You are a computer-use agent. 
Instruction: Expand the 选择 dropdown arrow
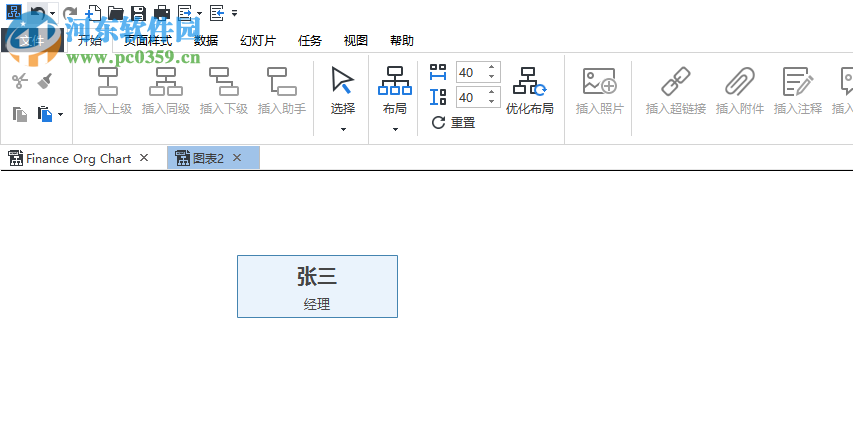pyautogui.click(x=343, y=130)
